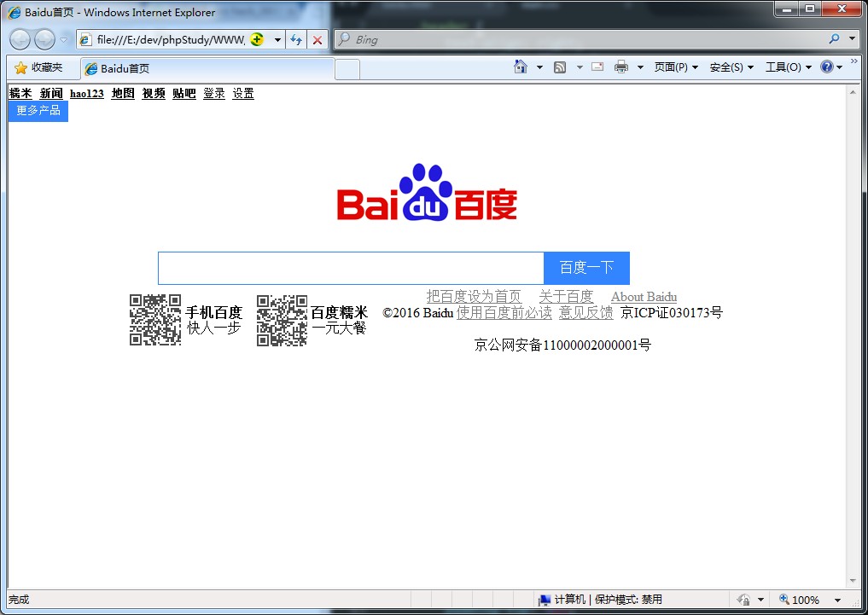Image resolution: width=868 pixels, height=615 pixels.
Task: Refresh the page with the refresh icon
Action: (x=297, y=40)
